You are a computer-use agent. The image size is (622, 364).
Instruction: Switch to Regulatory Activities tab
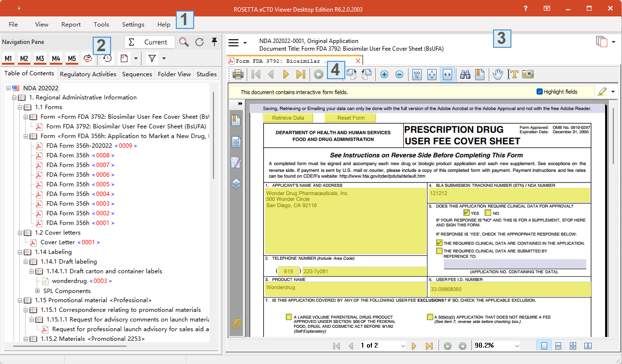[88, 74]
